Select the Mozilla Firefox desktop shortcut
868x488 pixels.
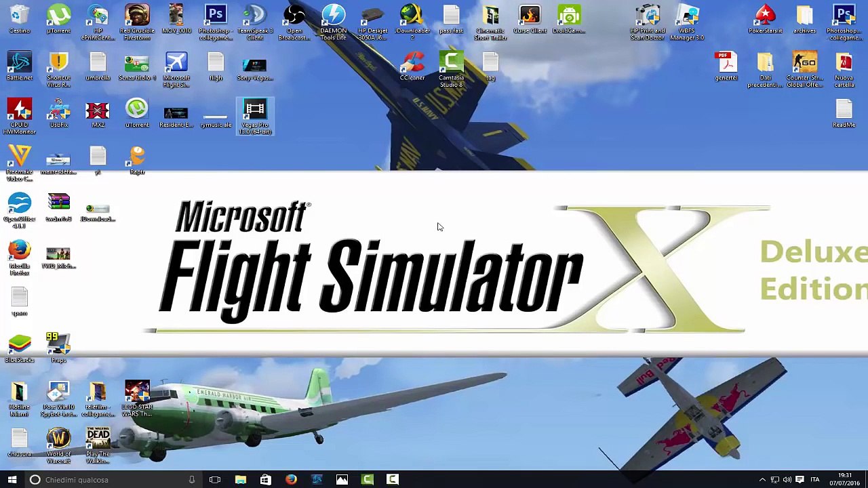(20, 257)
